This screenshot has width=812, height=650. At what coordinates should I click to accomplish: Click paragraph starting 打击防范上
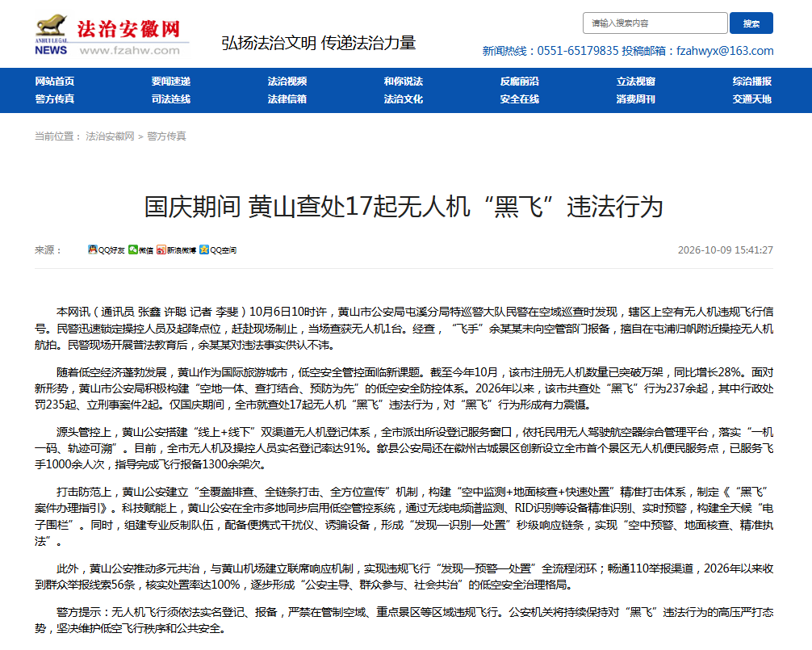(404, 517)
